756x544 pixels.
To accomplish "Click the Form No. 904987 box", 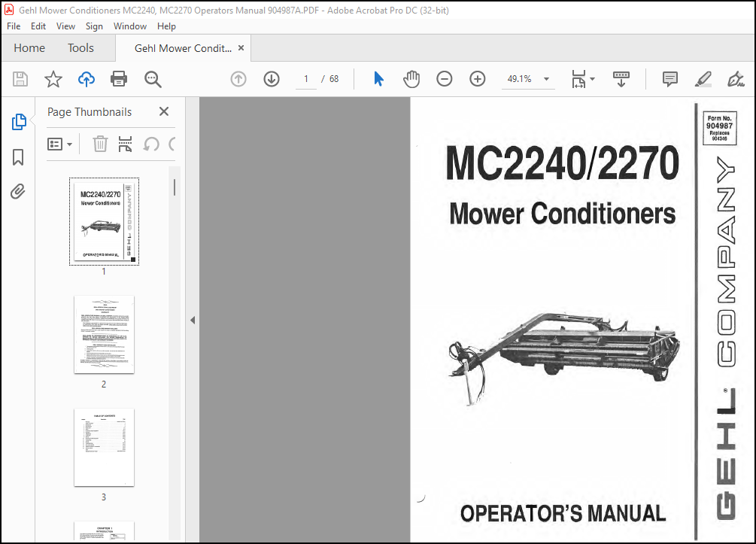I will point(719,128).
